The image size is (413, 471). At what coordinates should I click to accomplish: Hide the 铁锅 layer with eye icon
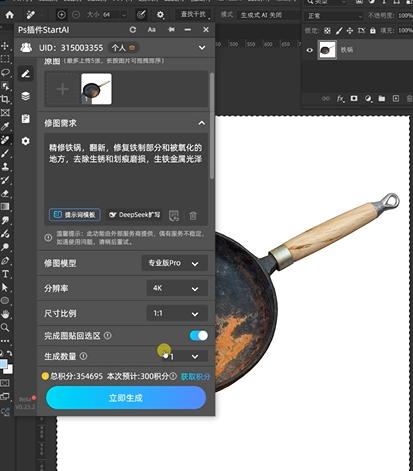[x=310, y=50]
